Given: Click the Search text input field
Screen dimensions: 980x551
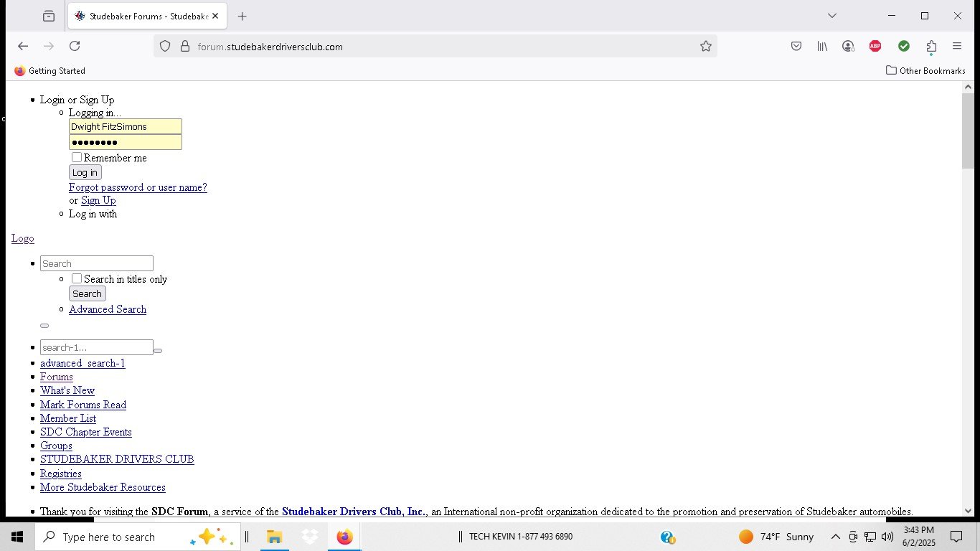Looking at the screenshot, I should click(x=97, y=263).
